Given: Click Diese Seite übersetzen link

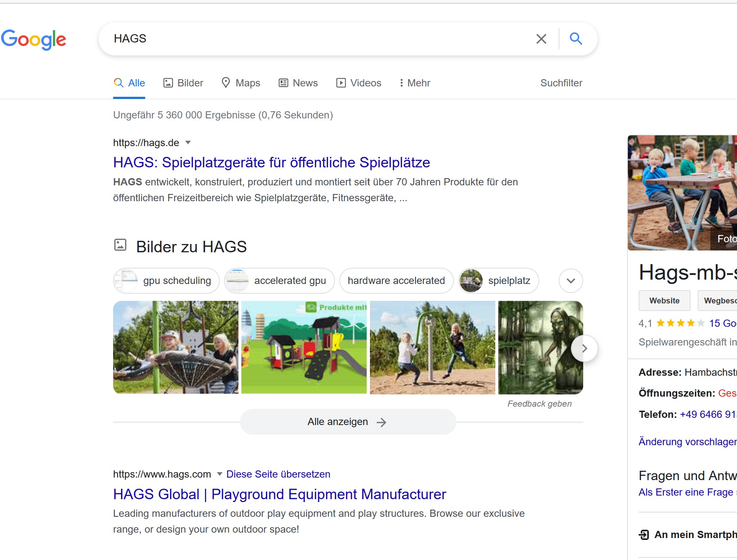Looking at the screenshot, I should point(278,474).
